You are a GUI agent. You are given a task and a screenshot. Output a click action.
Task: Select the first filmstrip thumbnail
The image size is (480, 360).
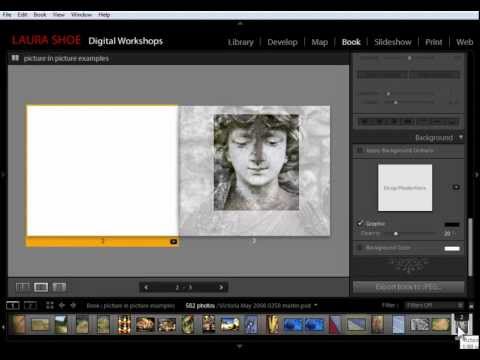coord(19,324)
